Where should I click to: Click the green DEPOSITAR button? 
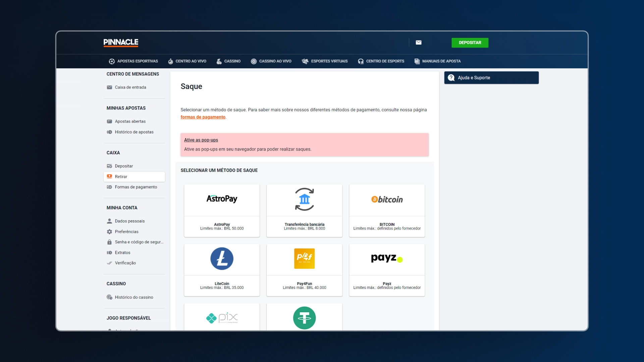coord(470,43)
